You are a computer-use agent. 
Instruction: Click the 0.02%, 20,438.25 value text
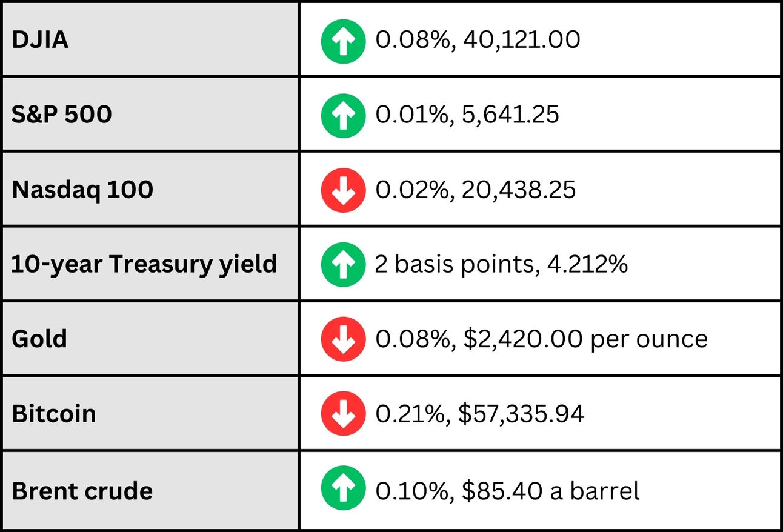(476, 190)
